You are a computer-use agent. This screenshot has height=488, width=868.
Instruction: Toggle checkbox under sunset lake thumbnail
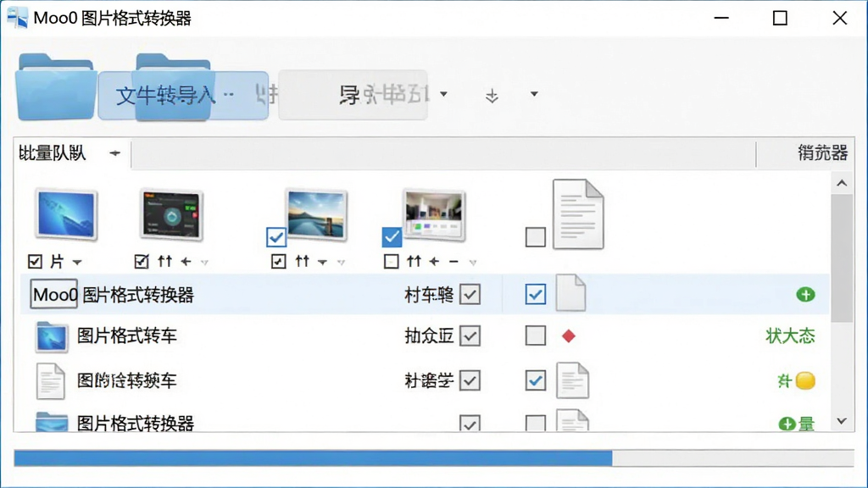278,261
